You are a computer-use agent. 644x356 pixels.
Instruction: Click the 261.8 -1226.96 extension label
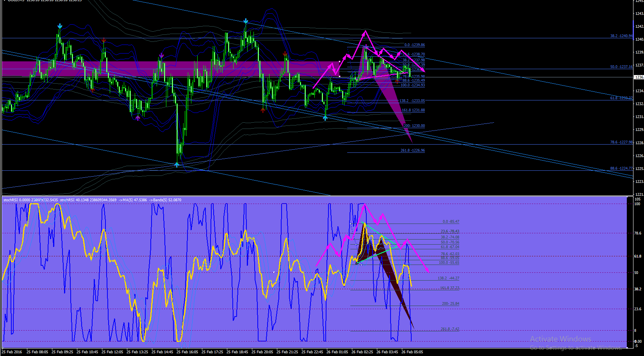pos(413,150)
